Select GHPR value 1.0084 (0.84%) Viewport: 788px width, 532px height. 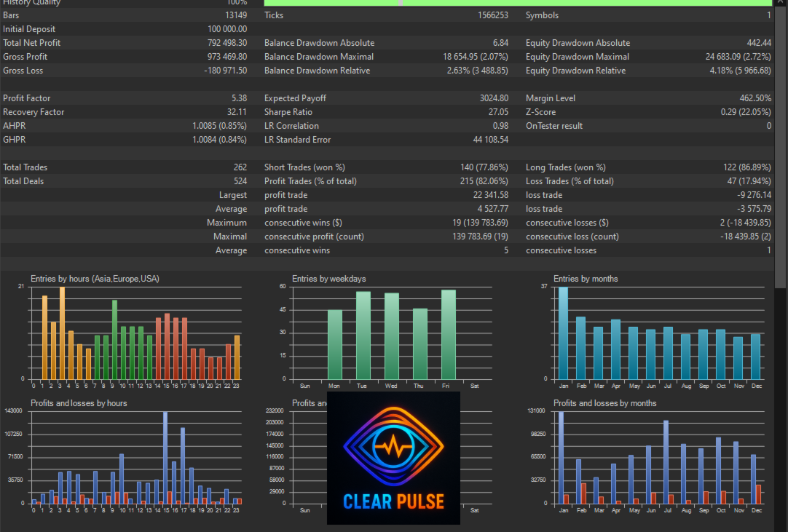click(220, 140)
